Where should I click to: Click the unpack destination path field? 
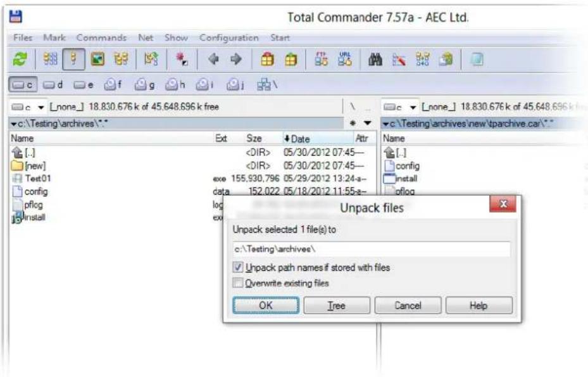372,249
